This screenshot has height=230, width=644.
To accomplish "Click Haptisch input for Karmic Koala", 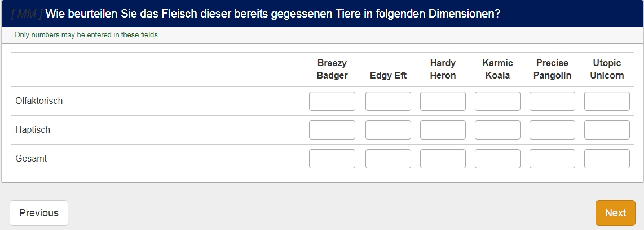I will point(497,130).
